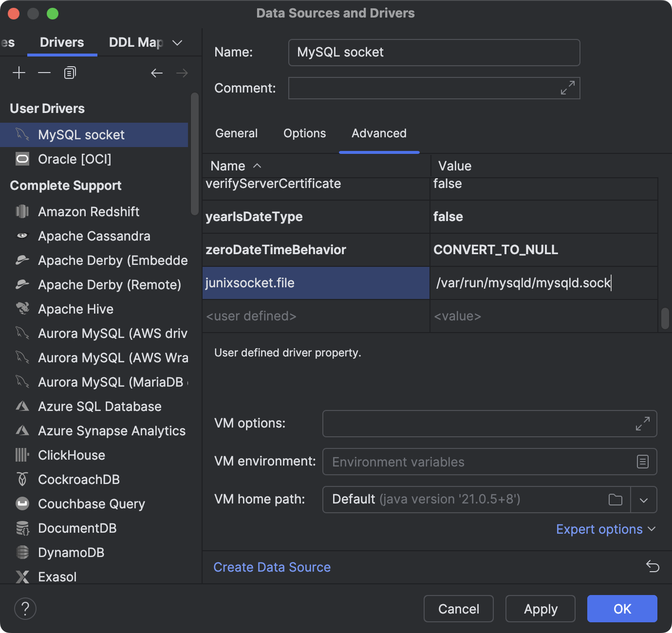Select the Exasol driver icon

[x=22, y=577]
